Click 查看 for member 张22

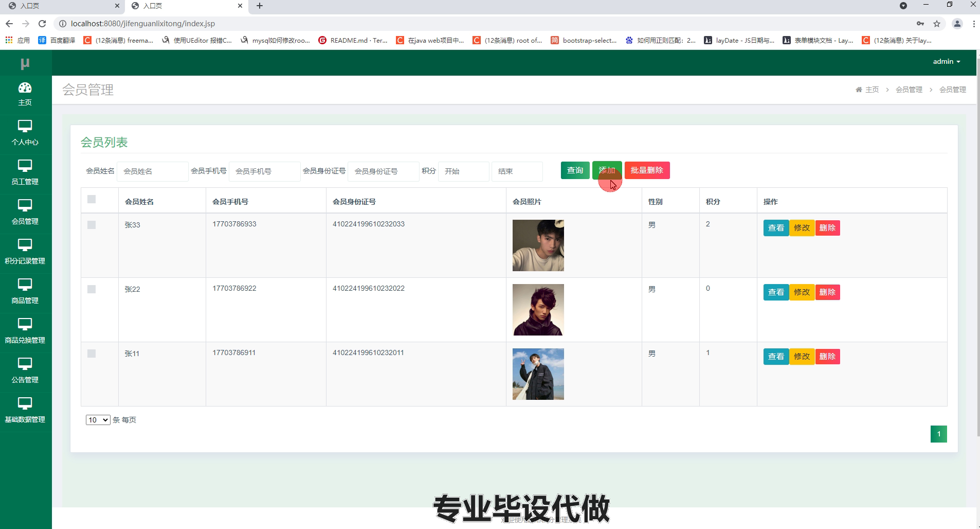point(776,292)
